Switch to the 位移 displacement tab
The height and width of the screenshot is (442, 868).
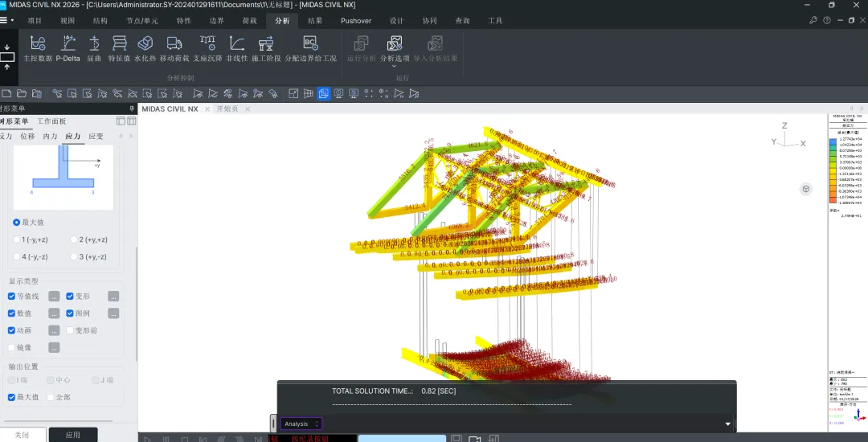pos(27,136)
